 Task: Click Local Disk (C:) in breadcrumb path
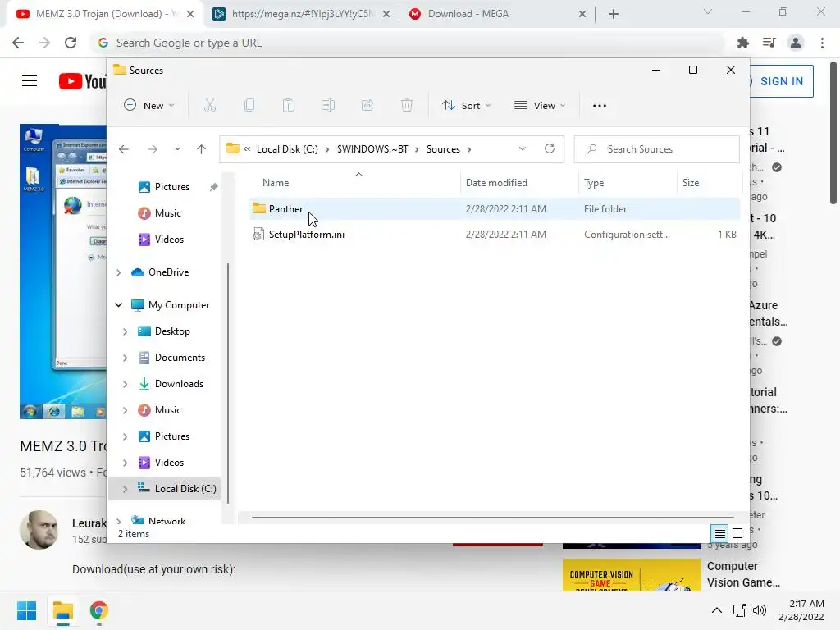pos(287,149)
